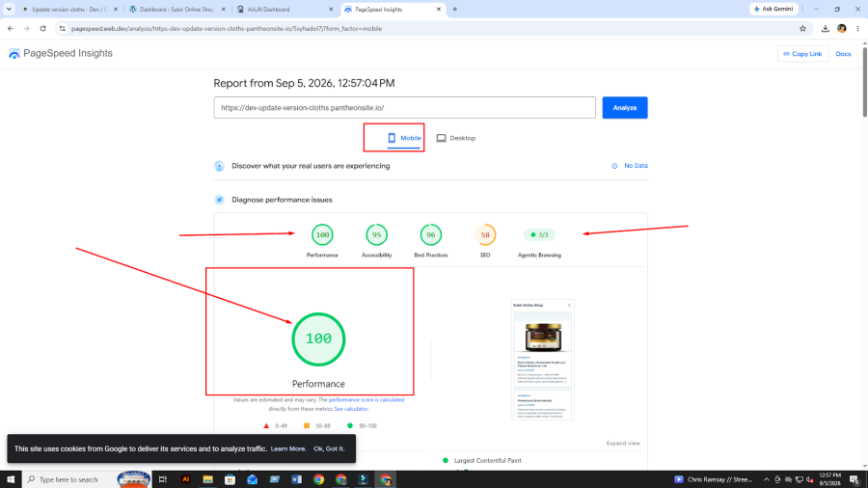Image resolution: width=868 pixels, height=488 pixels.
Task: Switch to the Desktop report tab
Action: (x=455, y=138)
